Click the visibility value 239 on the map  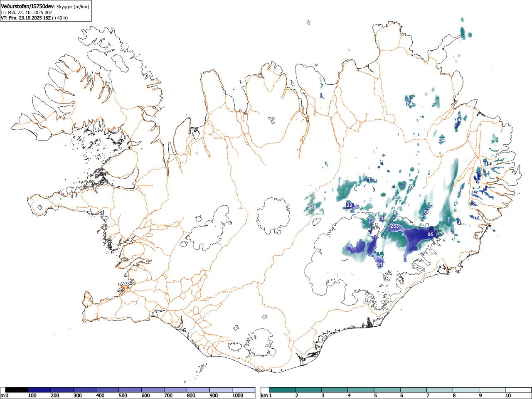coord(383,219)
